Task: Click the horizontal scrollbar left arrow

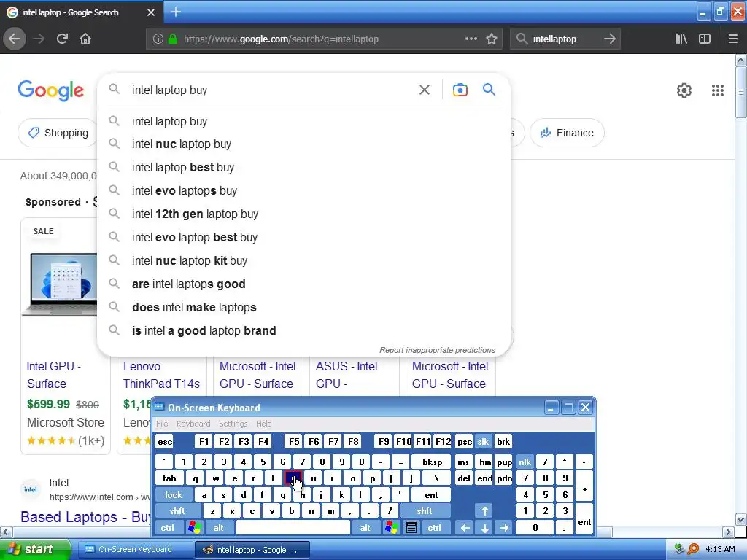Action: 5,532
